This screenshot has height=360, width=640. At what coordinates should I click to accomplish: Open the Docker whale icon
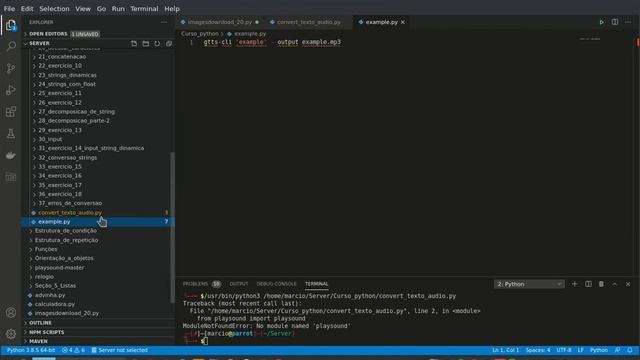tap(11, 155)
